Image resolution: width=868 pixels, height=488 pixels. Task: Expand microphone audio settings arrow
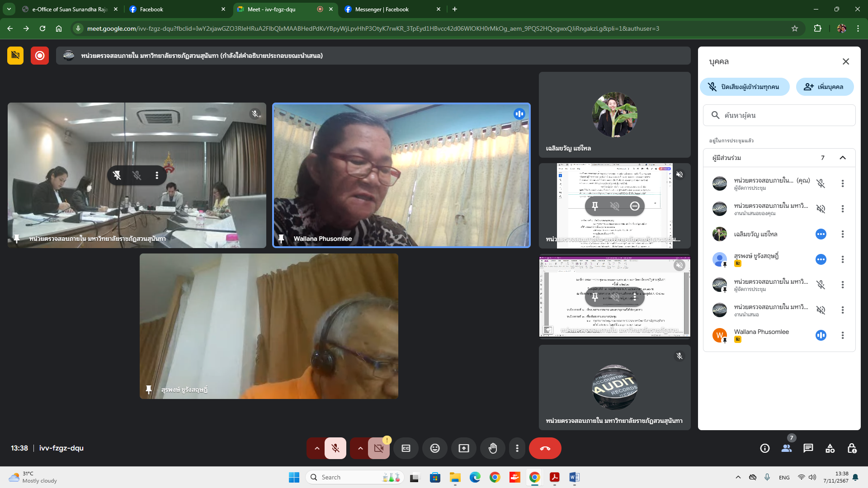[317, 448]
